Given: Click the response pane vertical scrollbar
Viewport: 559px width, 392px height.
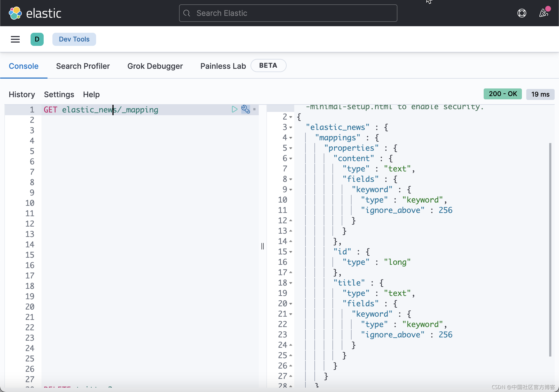Looking at the screenshot, I should [550, 249].
